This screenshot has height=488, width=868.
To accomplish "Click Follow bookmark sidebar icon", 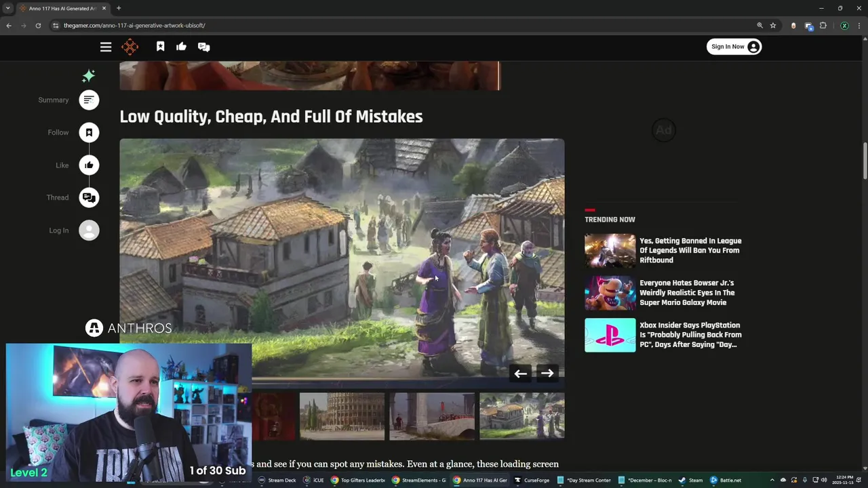I will pyautogui.click(x=89, y=133).
